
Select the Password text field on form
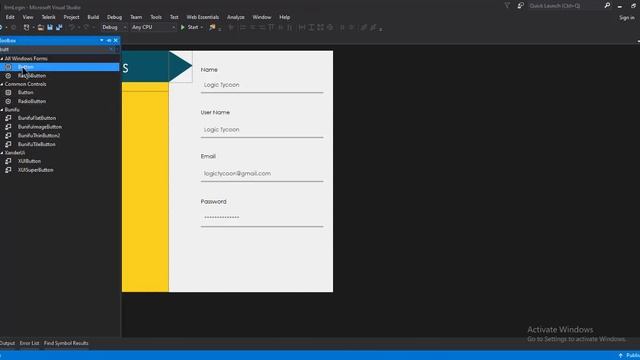point(262,218)
